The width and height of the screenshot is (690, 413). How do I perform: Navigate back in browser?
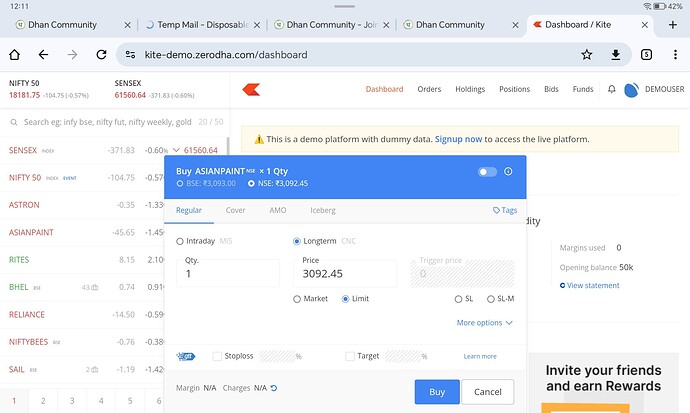43,55
